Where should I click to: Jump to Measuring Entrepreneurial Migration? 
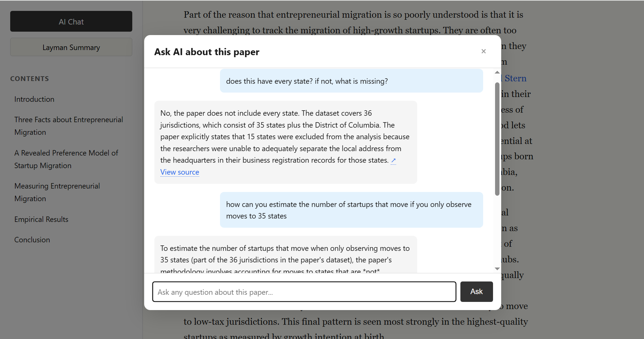tap(57, 192)
